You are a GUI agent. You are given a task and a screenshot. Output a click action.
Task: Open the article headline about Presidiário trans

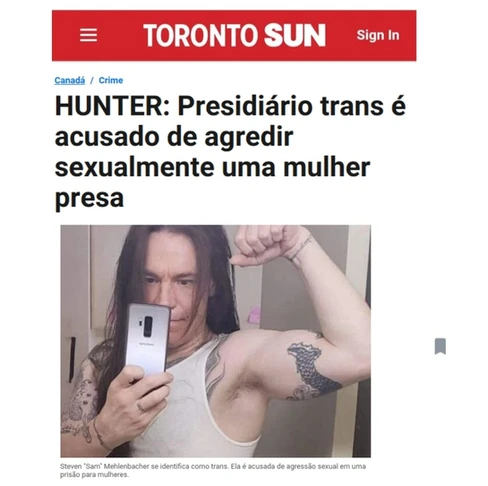coord(230,152)
